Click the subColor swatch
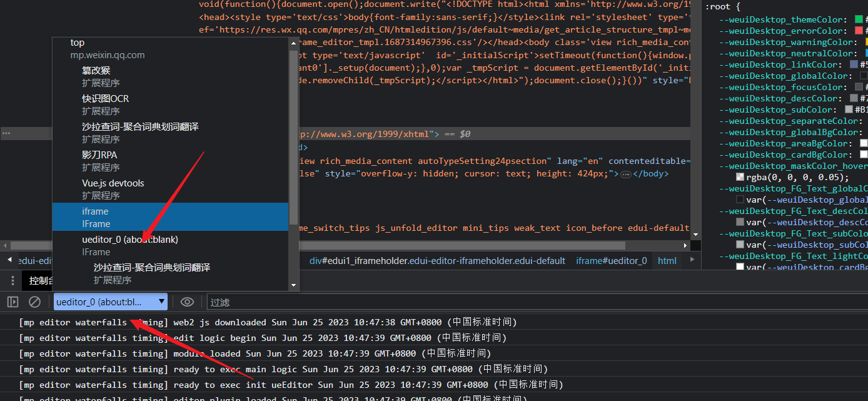 [849, 109]
